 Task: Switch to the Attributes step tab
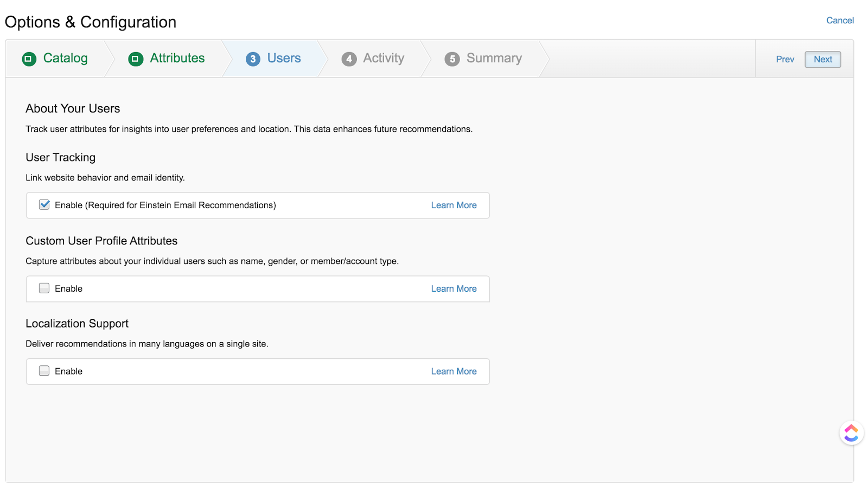[x=177, y=58]
